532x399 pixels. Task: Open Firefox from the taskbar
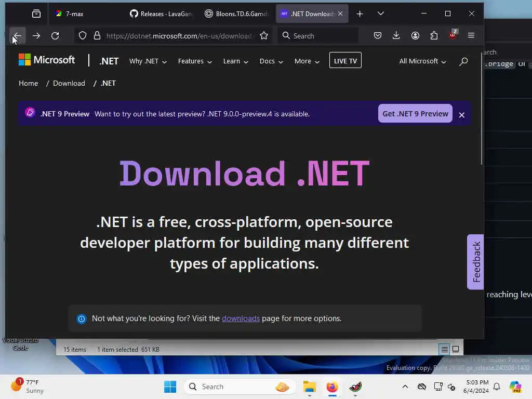pos(332,387)
